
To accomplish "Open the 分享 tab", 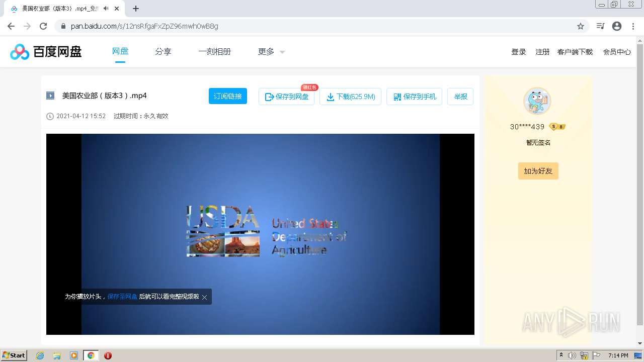I will coord(163,51).
